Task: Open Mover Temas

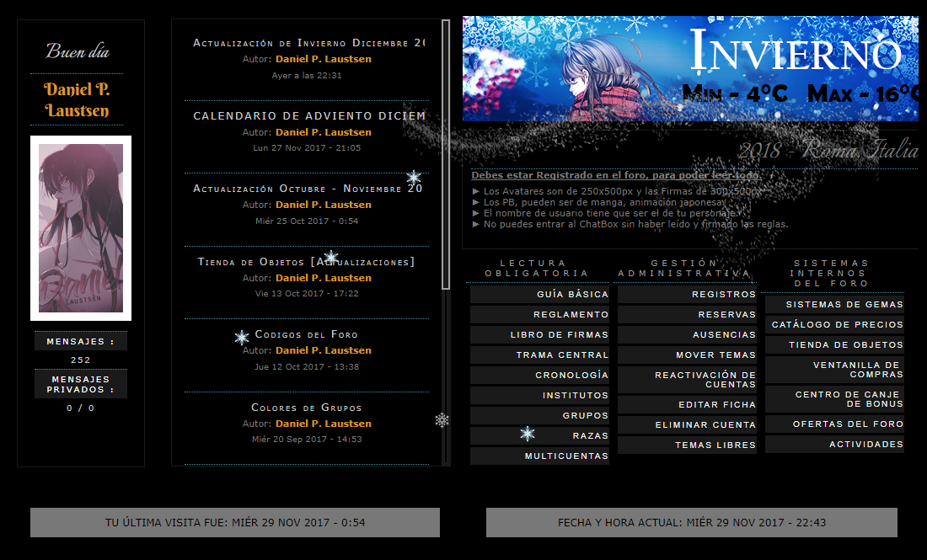Action: (x=687, y=355)
